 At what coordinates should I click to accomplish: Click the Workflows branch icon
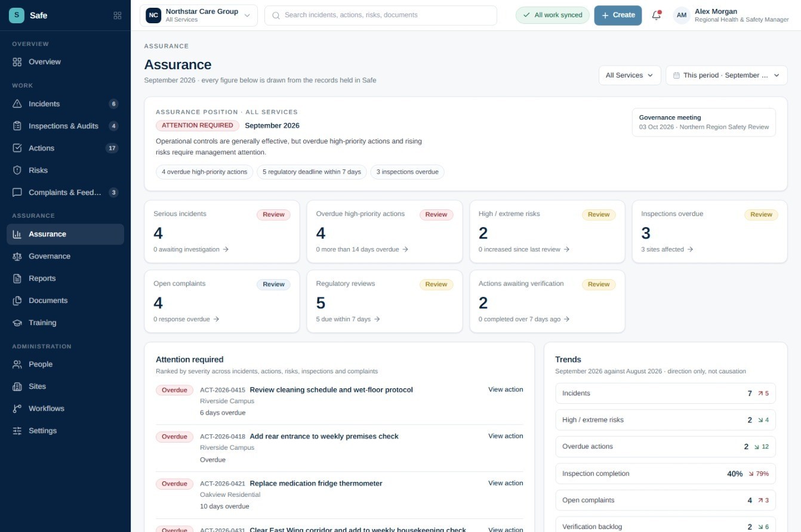click(x=17, y=409)
